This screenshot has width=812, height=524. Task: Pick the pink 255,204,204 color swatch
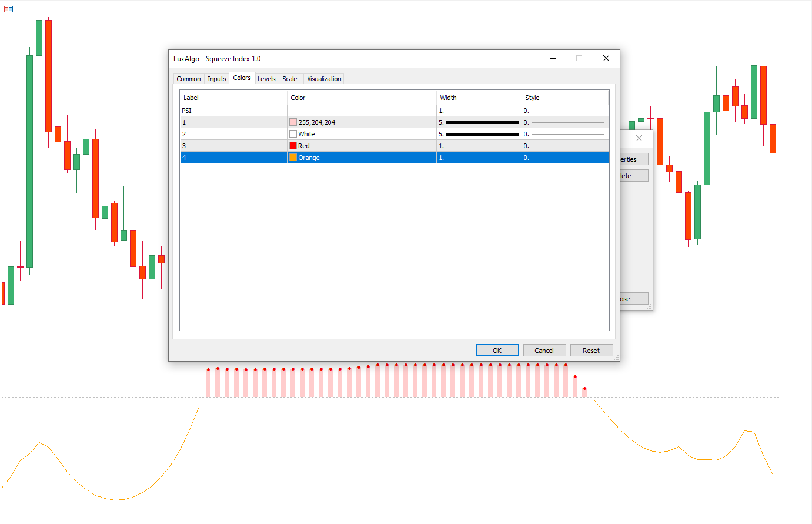point(293,122)
